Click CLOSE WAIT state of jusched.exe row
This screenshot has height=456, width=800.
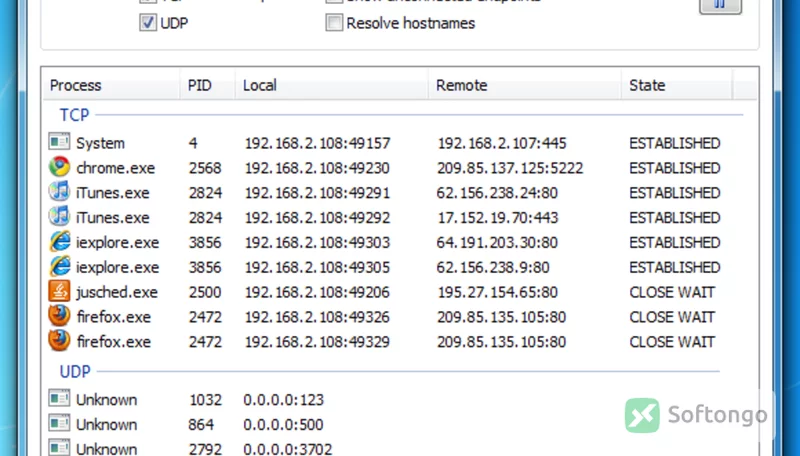(672, 292)
